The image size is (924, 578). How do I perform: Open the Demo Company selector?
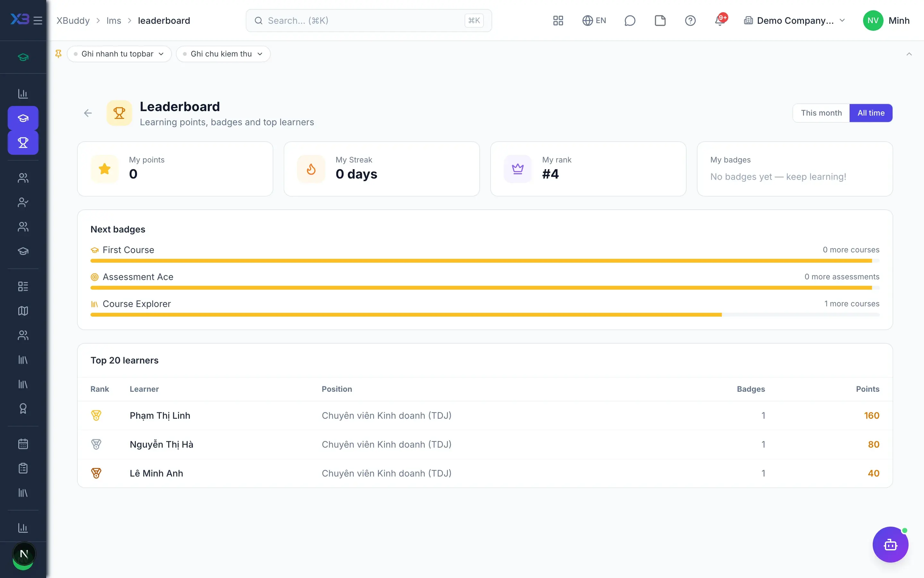click(x=795, y=21)
